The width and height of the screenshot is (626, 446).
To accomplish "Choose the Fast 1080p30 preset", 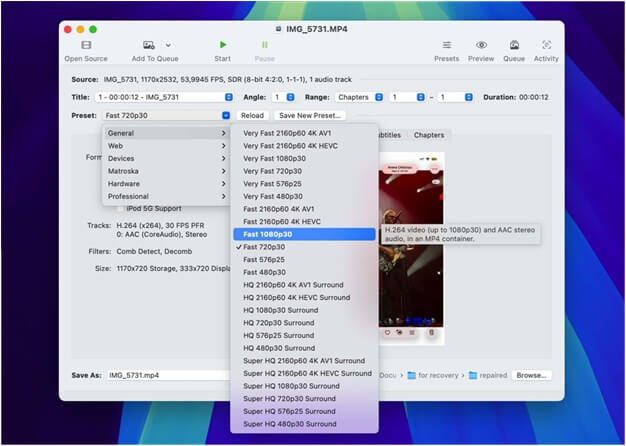I will pos(267,233).
